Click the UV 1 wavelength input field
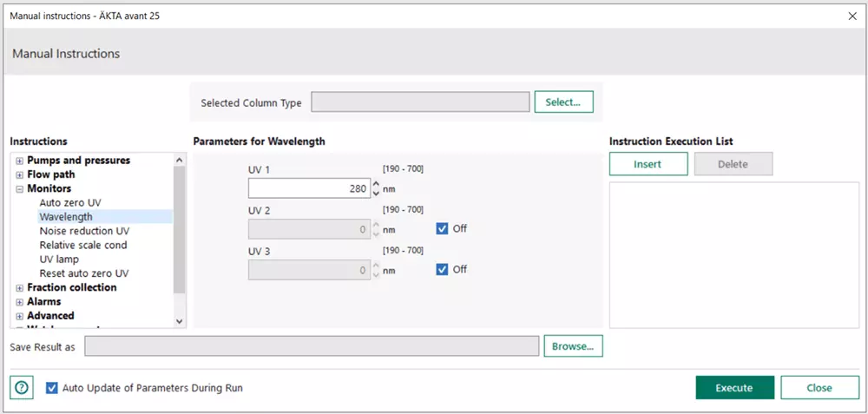This screenshot has height=414, width=868. (309, 188)
